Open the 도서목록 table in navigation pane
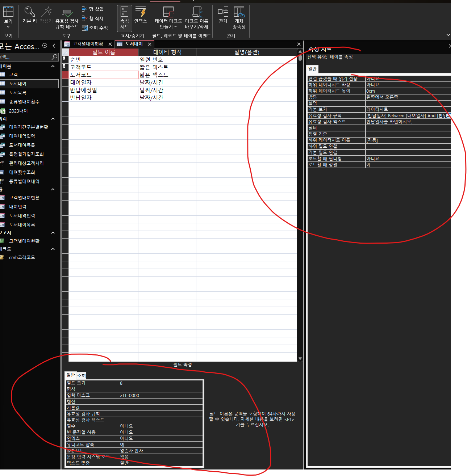This screenshot has height=476, width=467. tap(18, 93)
